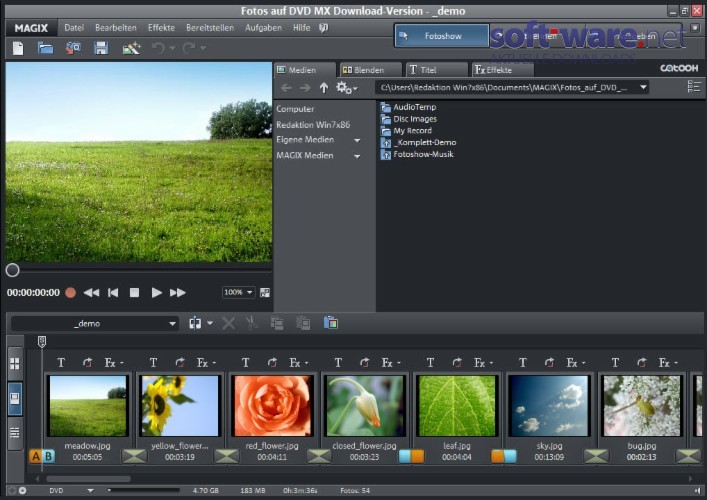Open the Effekte menu

click(x=161, y=28)
